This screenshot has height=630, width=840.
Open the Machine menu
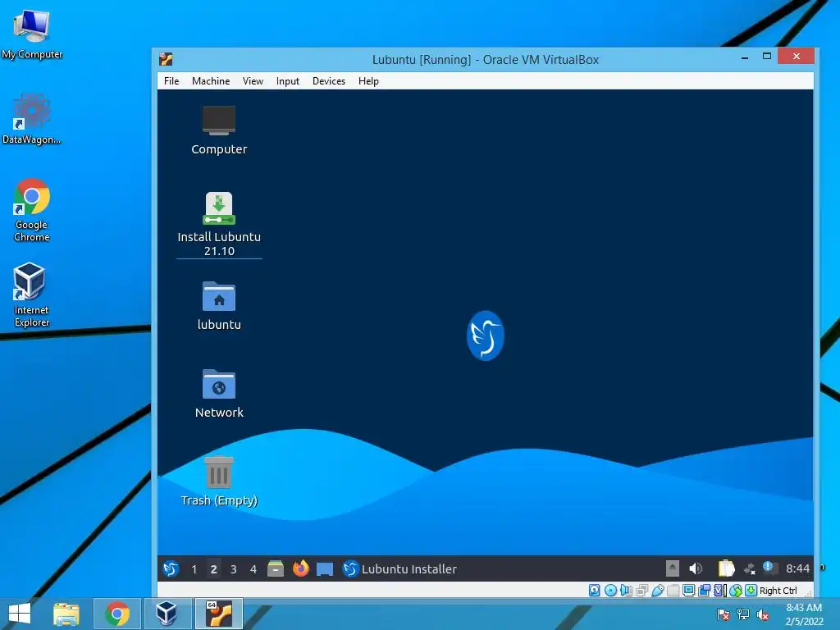pos(211,81)
